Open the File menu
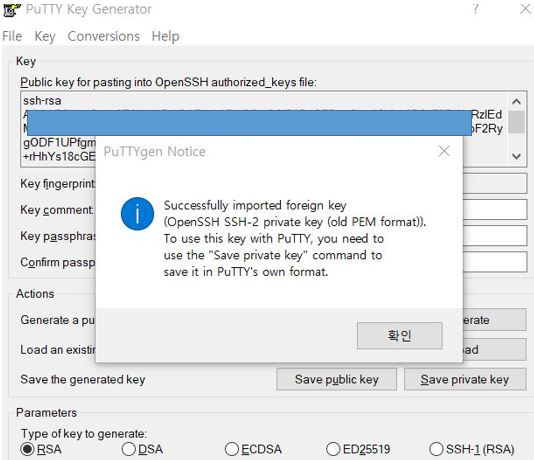Viewport: 534px width, 460px height. (x=12, y=36)
